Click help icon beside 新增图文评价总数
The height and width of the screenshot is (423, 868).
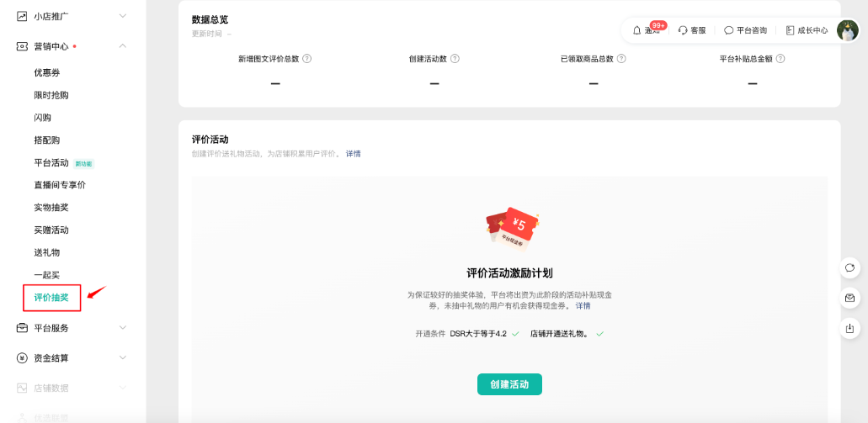[x=307, y=59]
